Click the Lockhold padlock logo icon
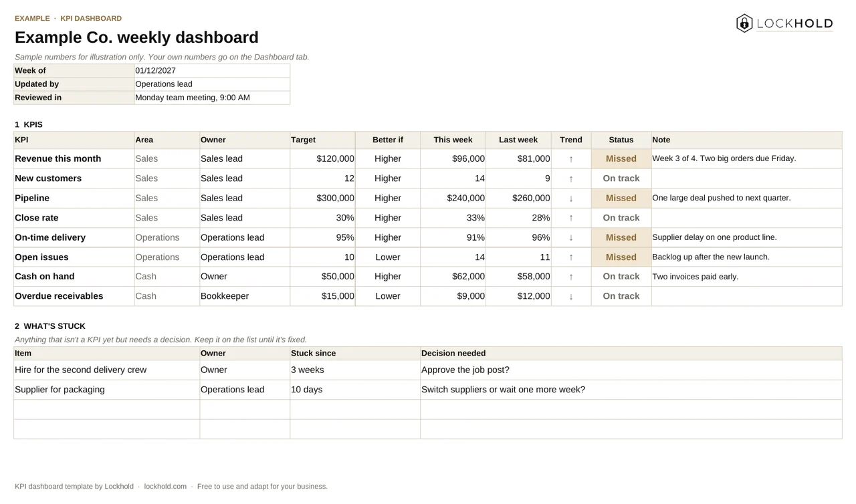This screenshot has height=504, width=856. pos(744,23)
